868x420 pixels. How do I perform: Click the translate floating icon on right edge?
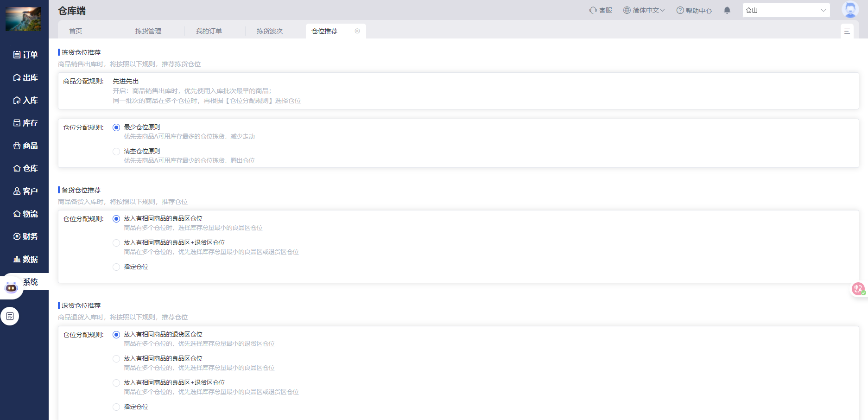858,289
